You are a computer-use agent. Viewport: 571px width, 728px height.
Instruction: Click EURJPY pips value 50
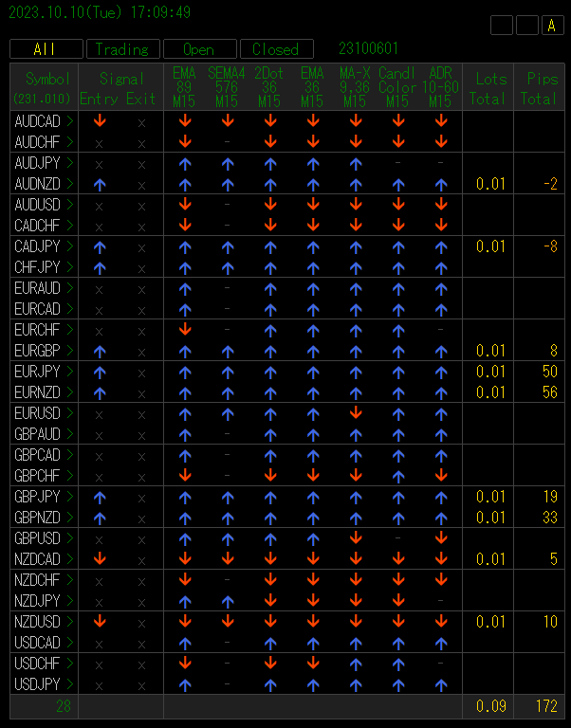[549, 372]
